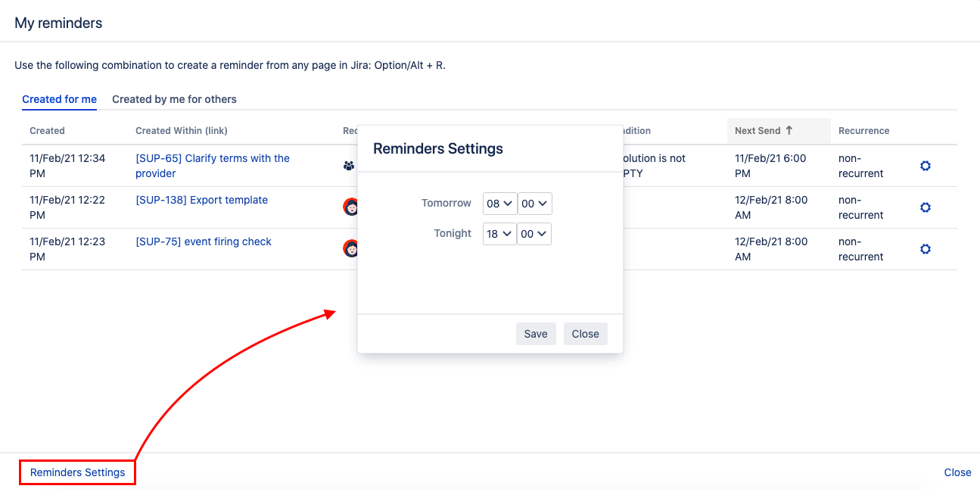Save the Reminders Settings dialog

coord(536,334)
